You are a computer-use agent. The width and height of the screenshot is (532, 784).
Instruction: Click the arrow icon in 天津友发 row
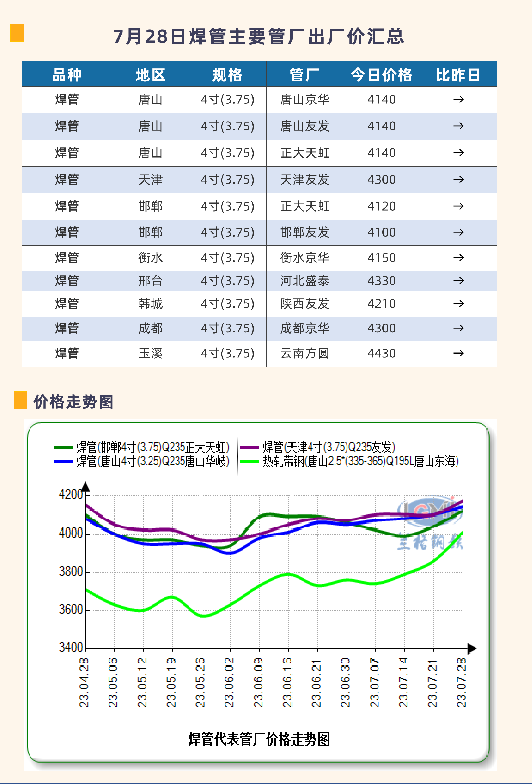458,179
